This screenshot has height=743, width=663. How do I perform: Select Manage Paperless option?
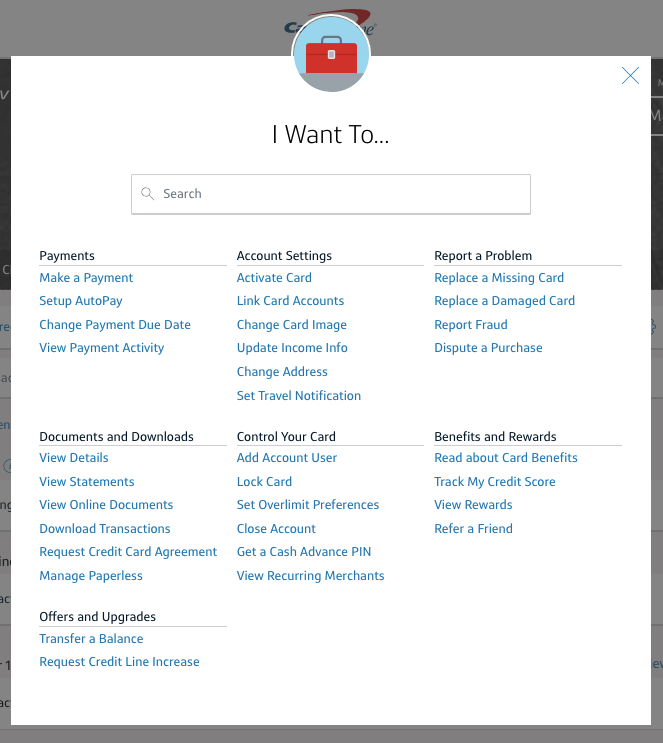click(91, 576)
